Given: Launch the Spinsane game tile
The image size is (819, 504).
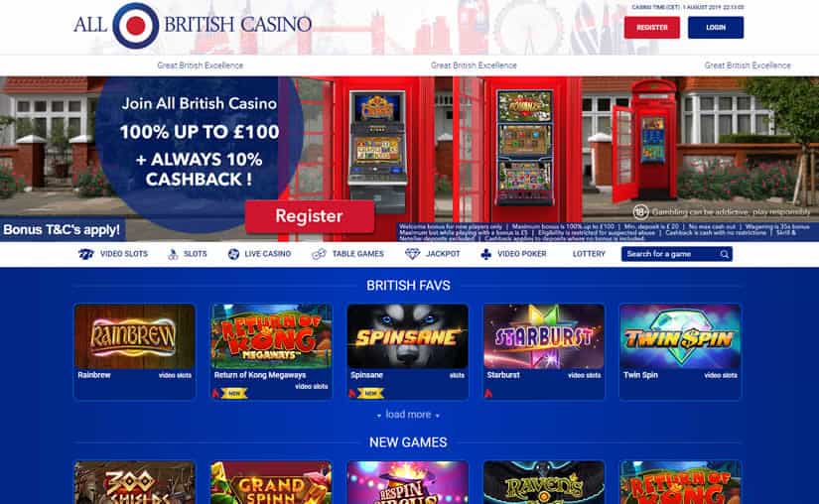Looking at the screenshot, I should click(407, 337).
